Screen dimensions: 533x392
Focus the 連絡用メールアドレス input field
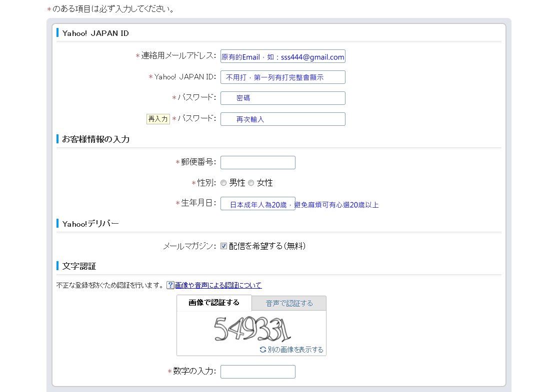[282, 56]
